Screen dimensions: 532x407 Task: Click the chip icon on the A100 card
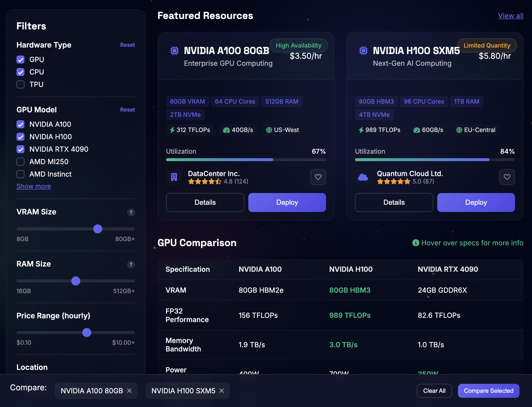[x=174, y=51]
